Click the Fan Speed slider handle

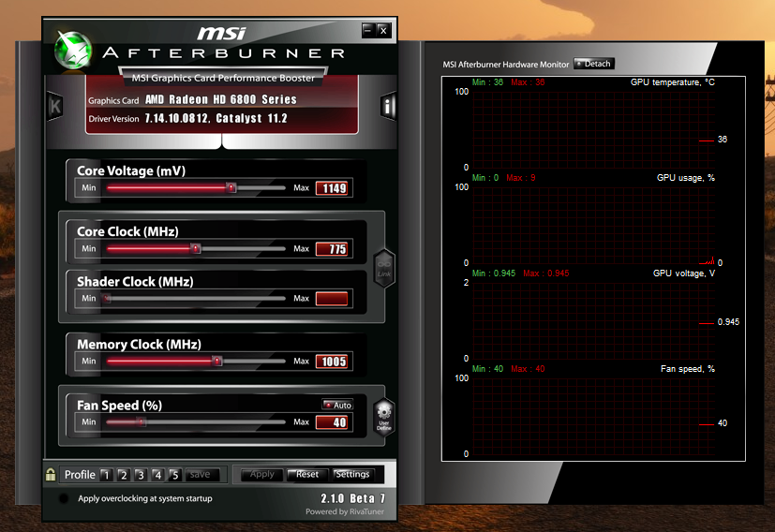tap(142, 421)
